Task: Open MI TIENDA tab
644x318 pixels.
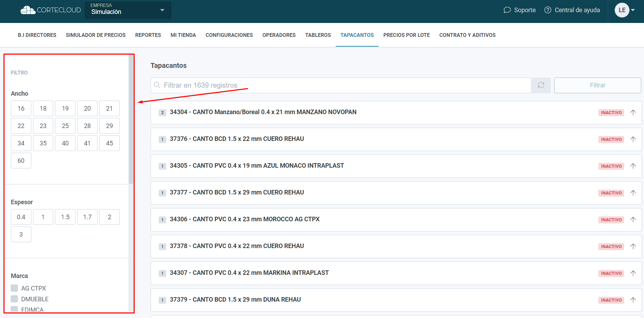Action: point(183,35)
